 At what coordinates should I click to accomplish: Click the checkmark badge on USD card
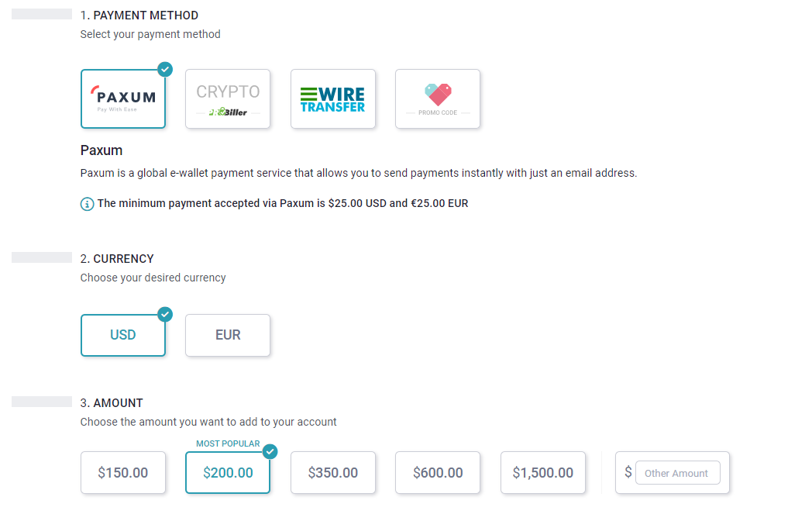click(x=165, y=315)
